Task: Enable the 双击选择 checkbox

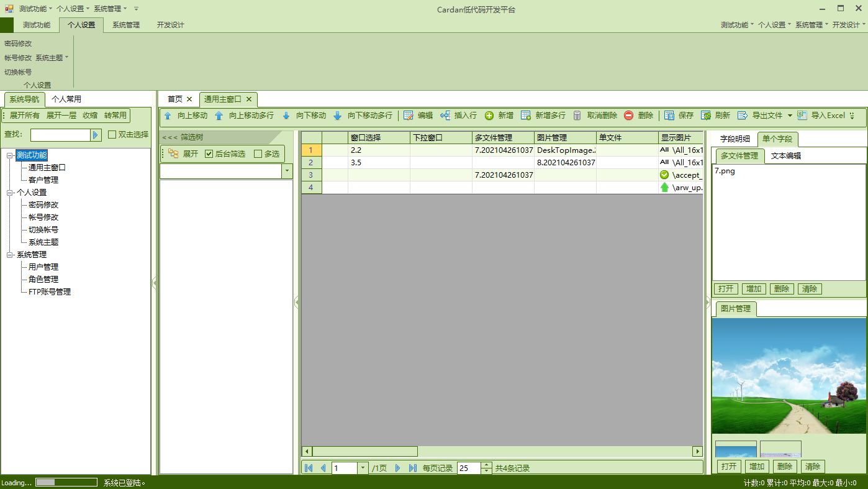Action: click(112, 134)
